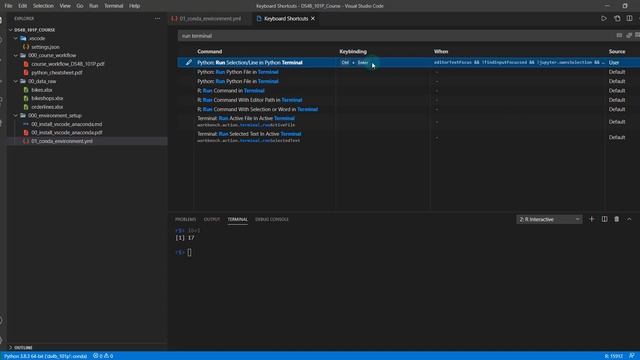Select first 'Python: Run Python File in Terminal' row
This screenshot has height=360, width=640.
click(408, 72)
